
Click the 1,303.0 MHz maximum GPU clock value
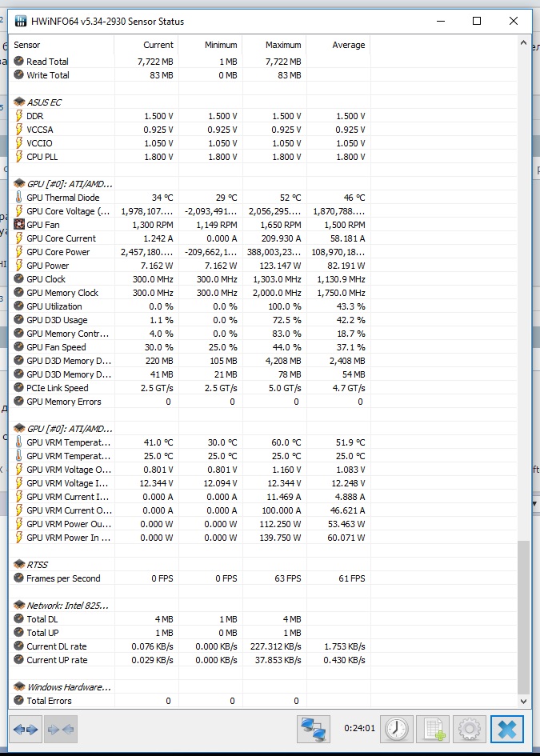pyautogui.click(x=278, y=279)
